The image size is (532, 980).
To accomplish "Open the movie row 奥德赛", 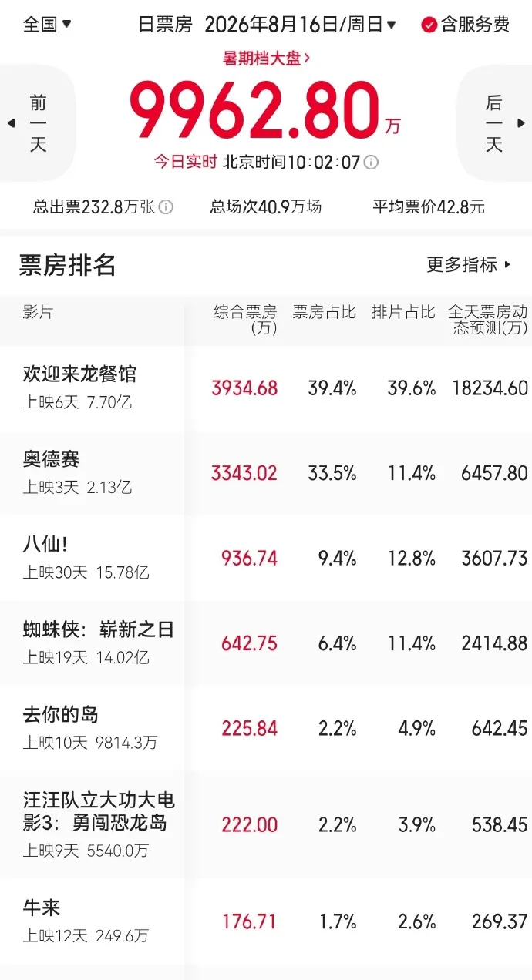I will coord(266,473).
